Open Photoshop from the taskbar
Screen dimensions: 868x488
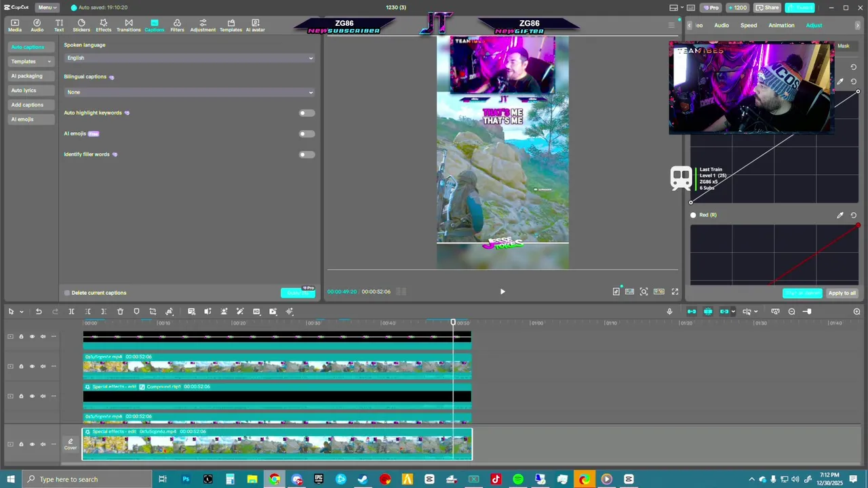pos(185,479)
